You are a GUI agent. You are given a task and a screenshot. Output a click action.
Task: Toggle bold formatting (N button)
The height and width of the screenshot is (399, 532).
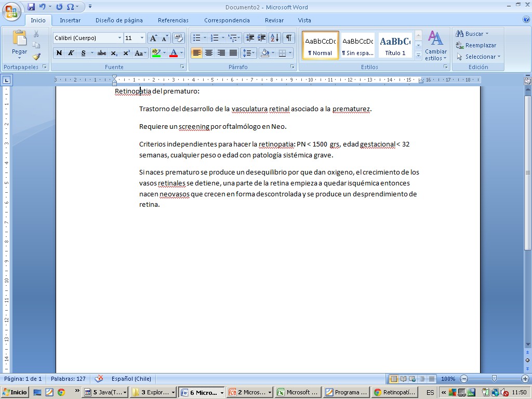(59, 53)
